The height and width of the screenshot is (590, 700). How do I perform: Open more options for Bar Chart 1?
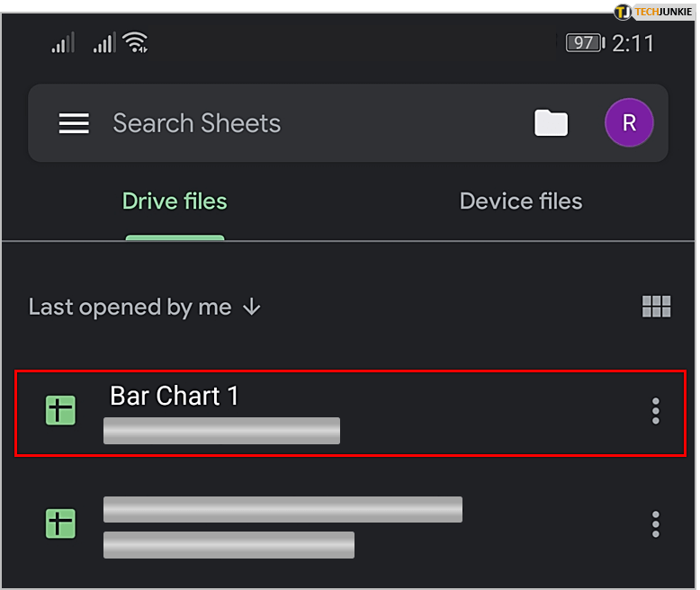[x=655, y=411]
